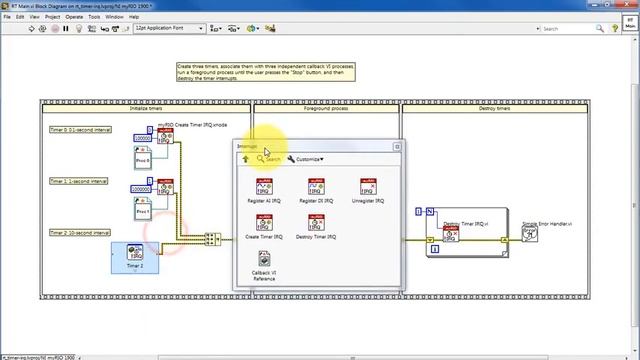The image size is (640, 360).
Task: Click the For Loop N count terminal
Action: click(x=430, y=211)
